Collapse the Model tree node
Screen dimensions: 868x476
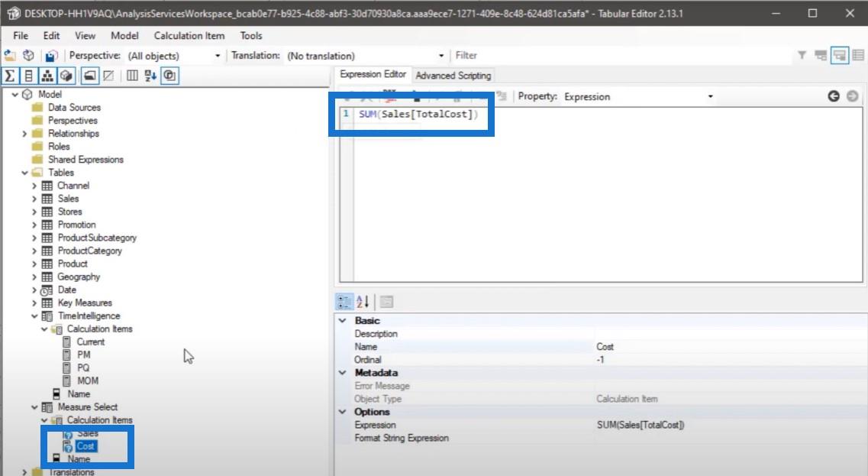[x=15, y=94]
